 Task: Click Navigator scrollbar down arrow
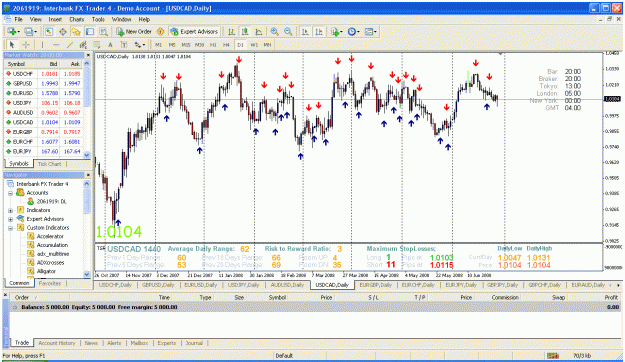(87, 274)
